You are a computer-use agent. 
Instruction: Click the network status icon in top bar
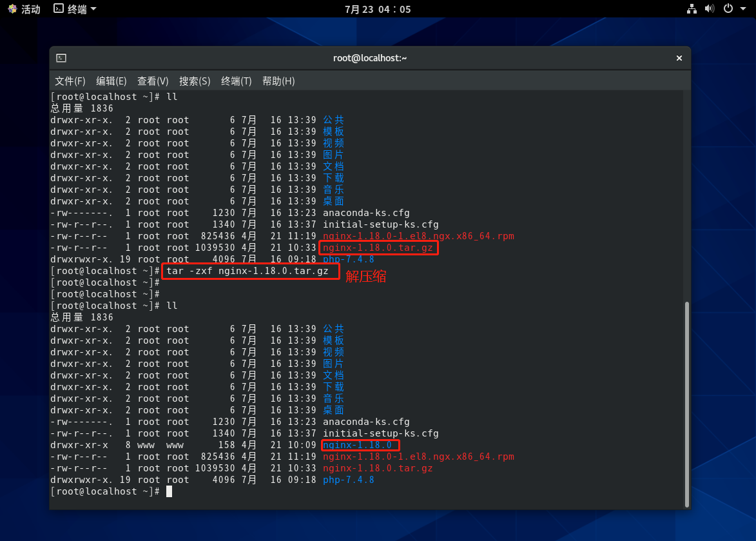(692, 9)
